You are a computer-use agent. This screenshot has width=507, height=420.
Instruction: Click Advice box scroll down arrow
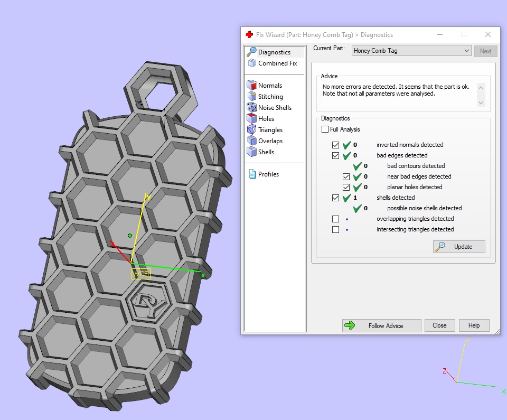pyautogui.click(x=481, y=103)
